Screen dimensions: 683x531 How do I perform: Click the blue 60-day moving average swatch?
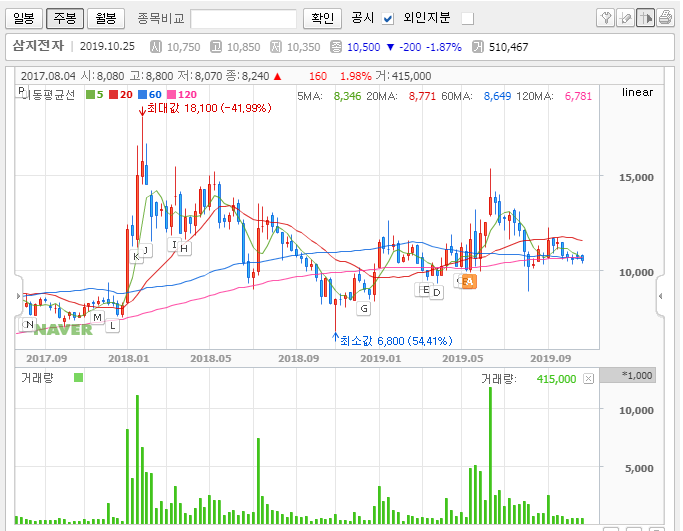coord(142,95)
